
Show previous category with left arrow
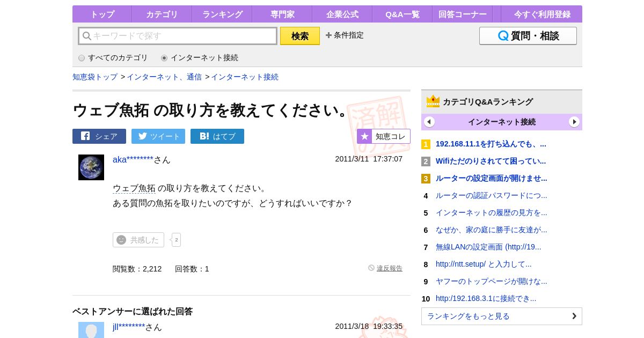point(429,122)
